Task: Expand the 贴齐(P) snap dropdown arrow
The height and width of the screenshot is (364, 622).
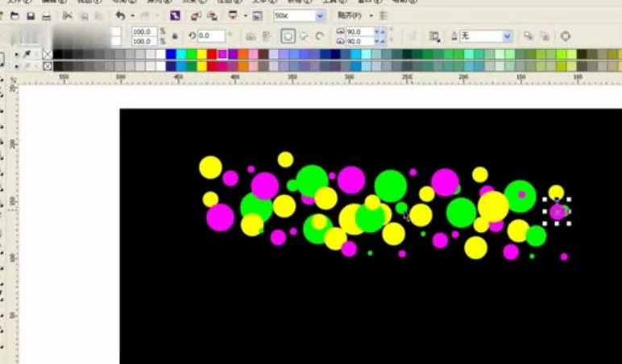Action: point(371,16)
